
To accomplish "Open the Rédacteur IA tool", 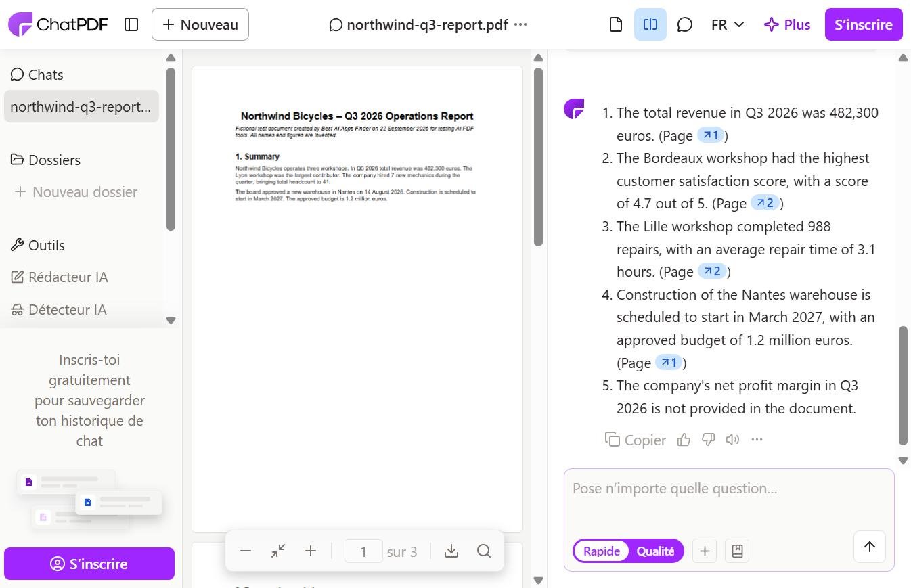I will click(x=60, y=277).
